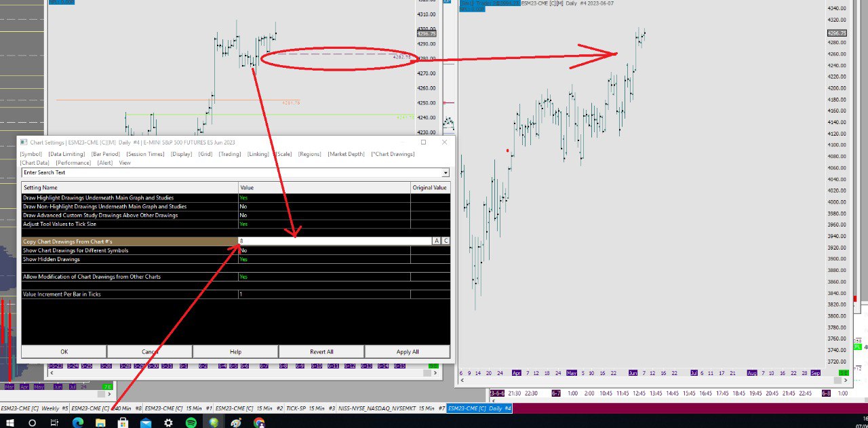The image size is (868, 428).
Task: Open Microsoft Store from the taskbar
Action: click(x=123, y=422)
